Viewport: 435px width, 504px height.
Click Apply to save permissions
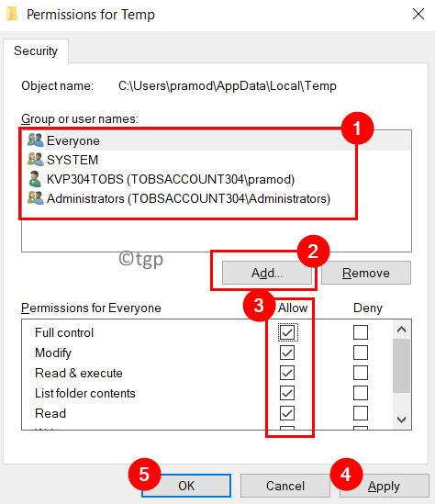tap(384, 486)
